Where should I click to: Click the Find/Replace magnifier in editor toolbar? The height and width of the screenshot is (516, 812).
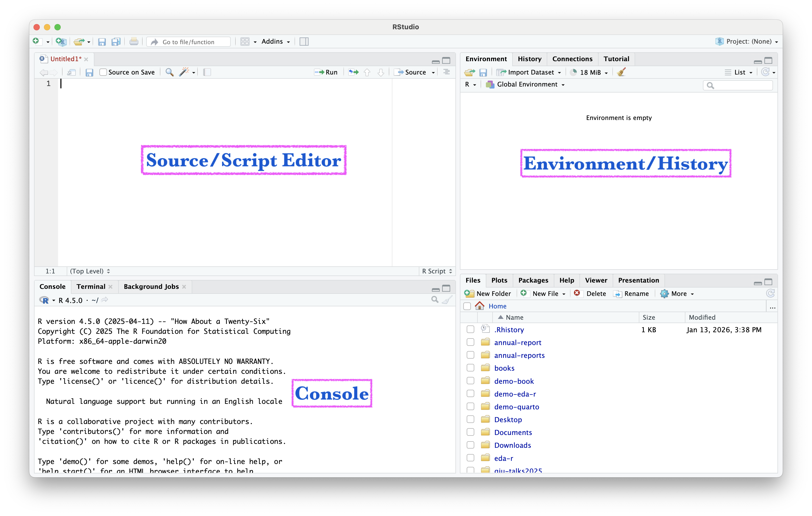click(x=170, y=72)
